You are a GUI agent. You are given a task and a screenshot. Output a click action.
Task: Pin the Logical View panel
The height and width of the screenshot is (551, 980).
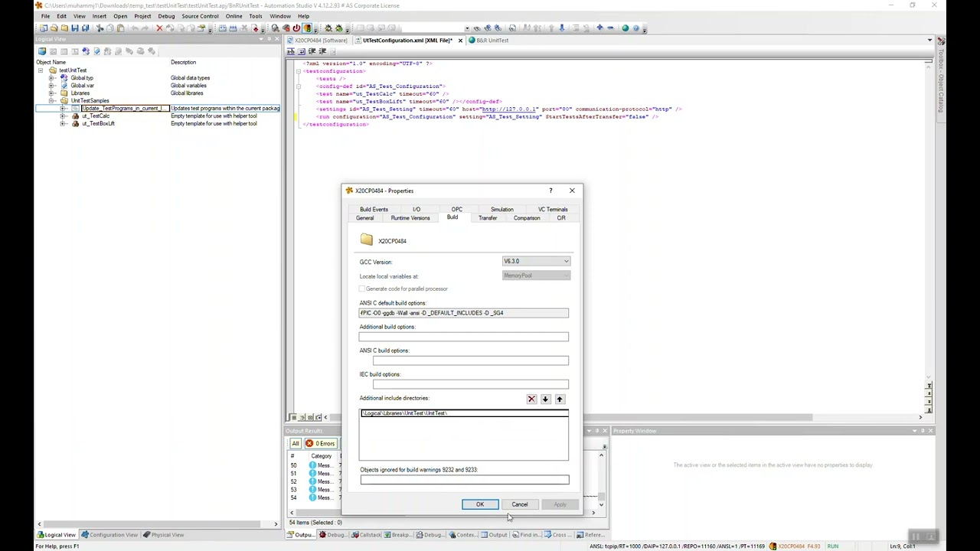click(x=269, y=39)
